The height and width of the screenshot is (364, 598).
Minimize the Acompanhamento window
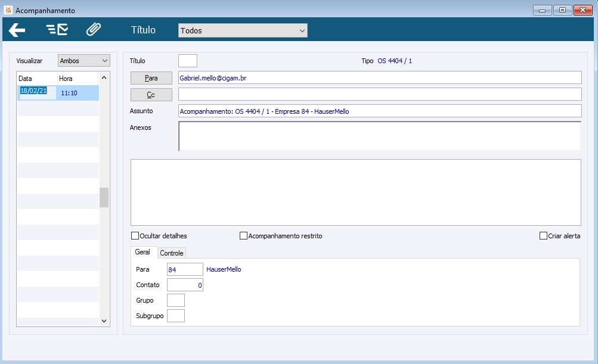point(543,10)
